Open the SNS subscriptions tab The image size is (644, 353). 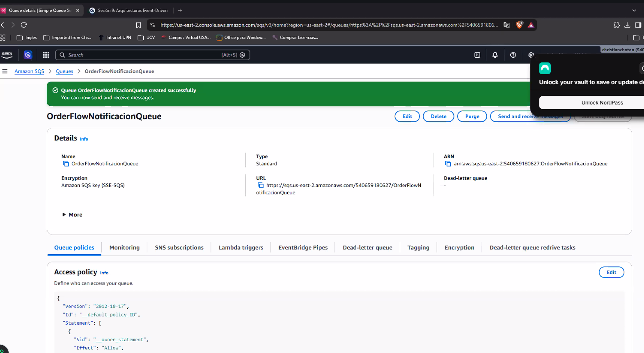coord(179,248)
